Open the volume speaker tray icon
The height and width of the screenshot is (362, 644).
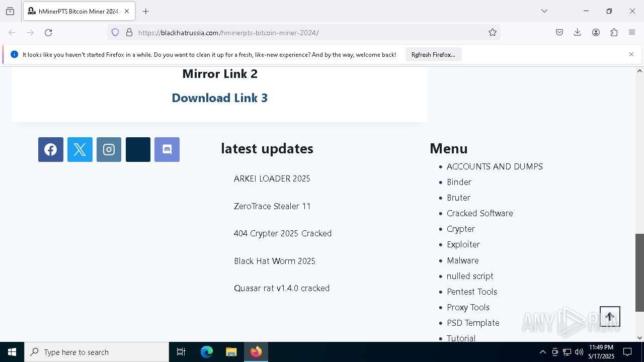[x=579, y=352]
